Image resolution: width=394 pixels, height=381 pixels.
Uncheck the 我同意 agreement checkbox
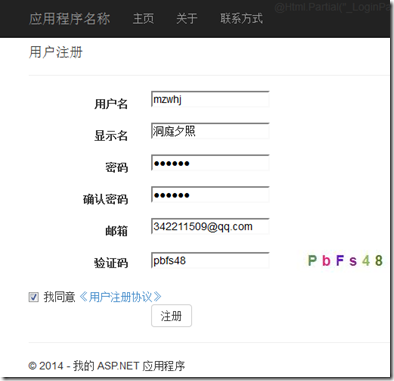pyautogui.click(x=33, y=297)
